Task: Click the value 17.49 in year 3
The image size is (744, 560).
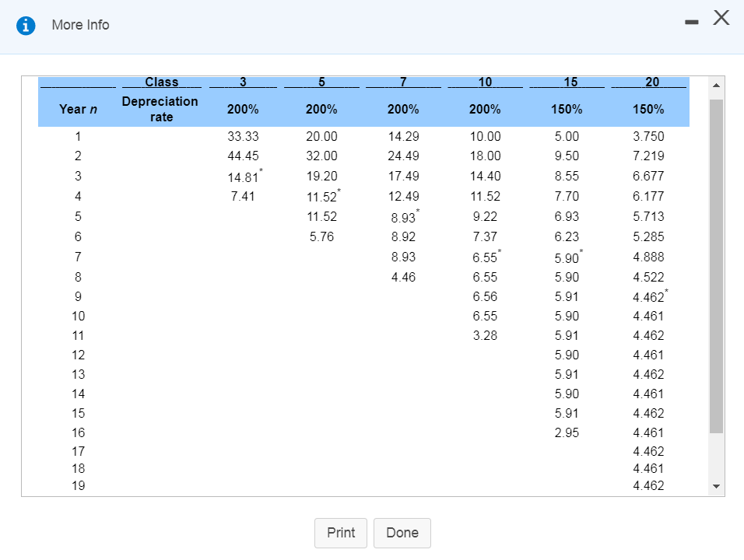Action: point(403,177)
